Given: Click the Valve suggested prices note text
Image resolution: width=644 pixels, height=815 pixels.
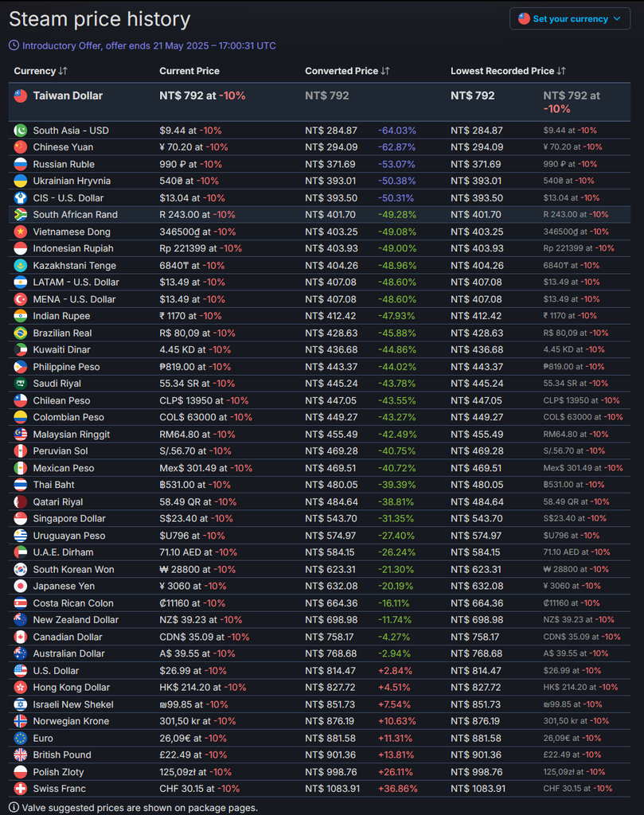Looking at the screenshot, I should coord(140,808).
